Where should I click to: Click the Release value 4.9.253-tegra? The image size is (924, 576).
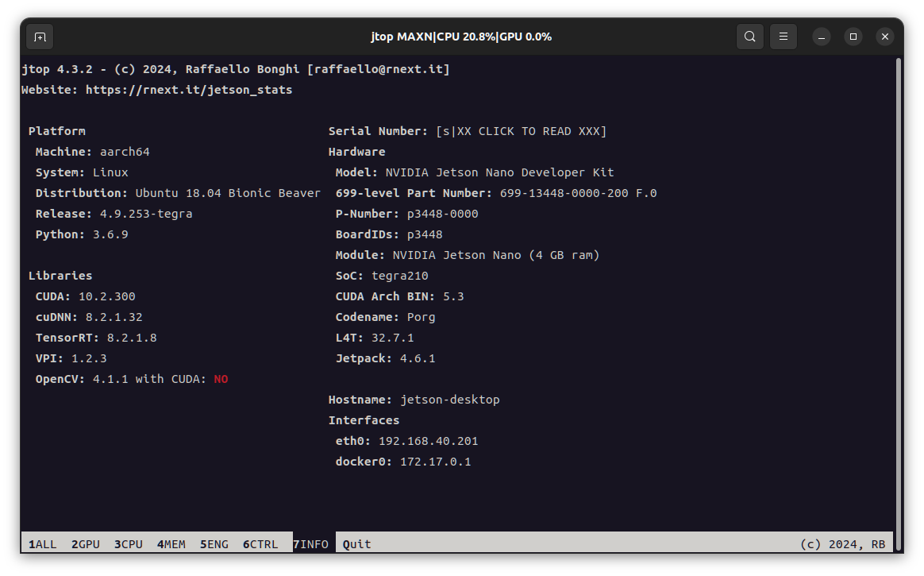point(146,214)
